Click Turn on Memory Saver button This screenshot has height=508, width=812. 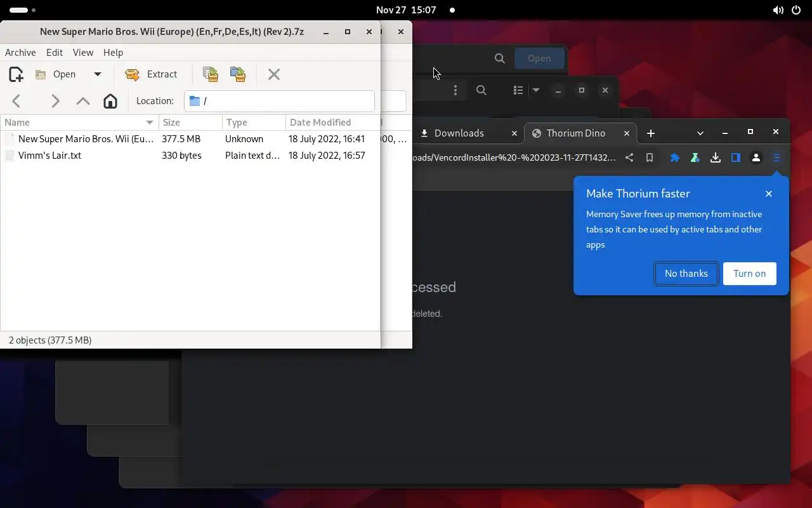749,274
